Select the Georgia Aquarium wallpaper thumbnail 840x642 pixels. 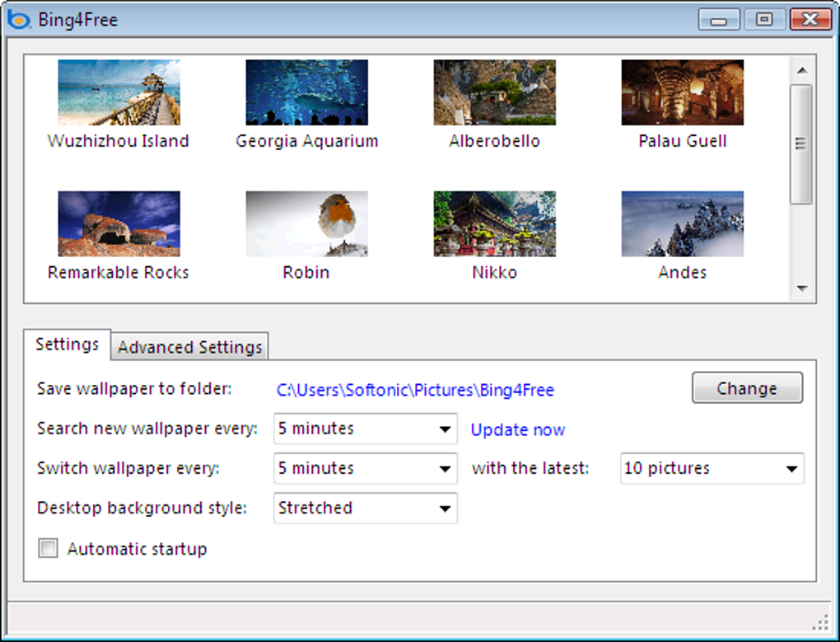[x=307, y=92]
